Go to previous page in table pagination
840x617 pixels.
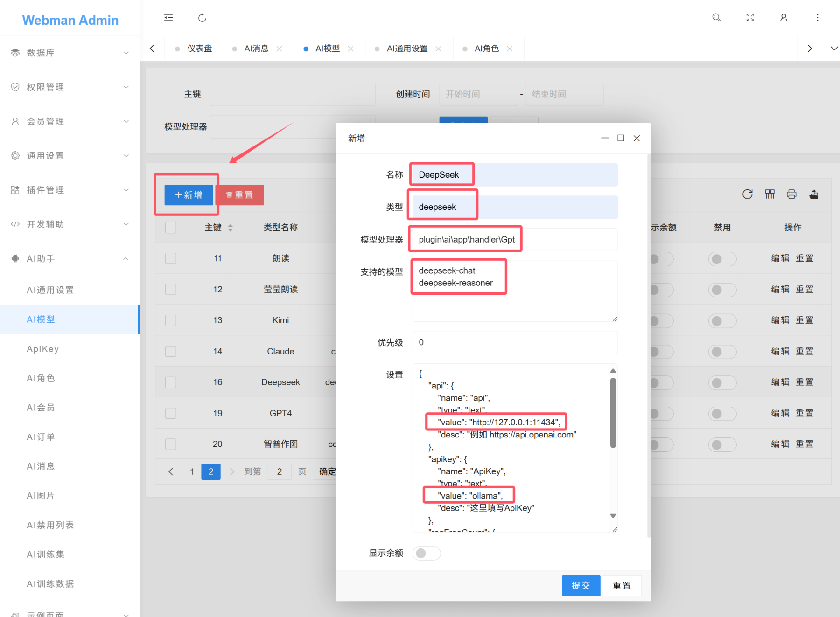(171, 471)
